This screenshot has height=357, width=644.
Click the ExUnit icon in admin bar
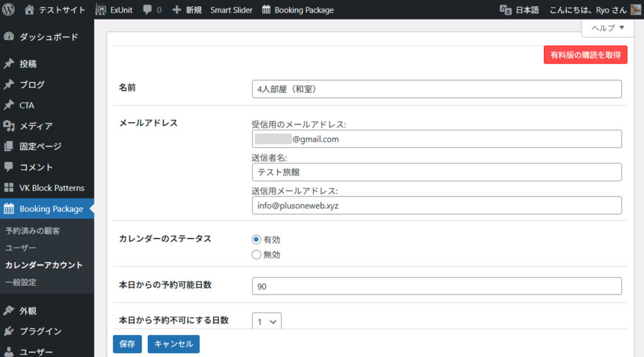101,9
